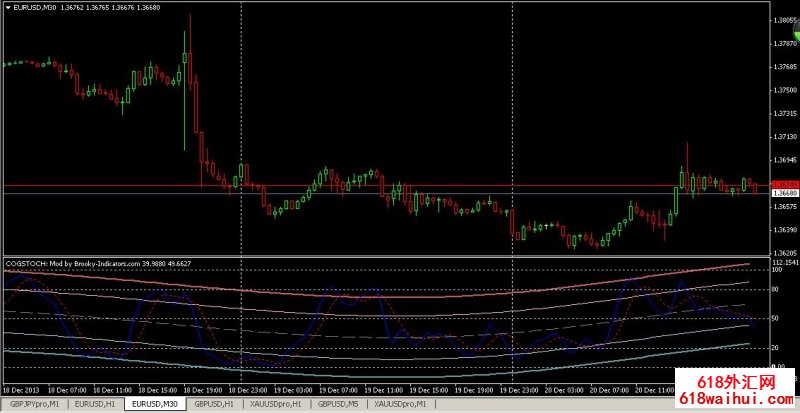This screenshot has height=413, width=800.
Task: Click the 1.37685 price scale label
Action: pyautogui.click(x=785, y=67)
